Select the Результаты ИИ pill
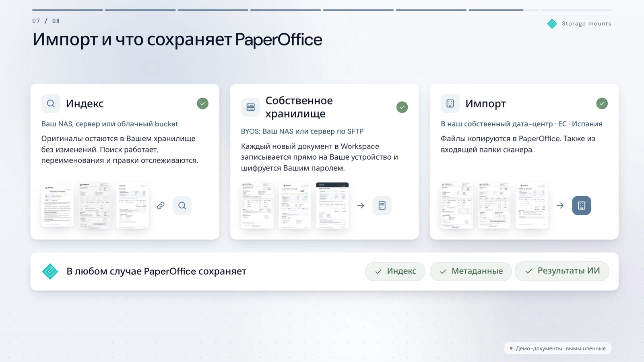 pyautogui.click(x=562, y=271)
